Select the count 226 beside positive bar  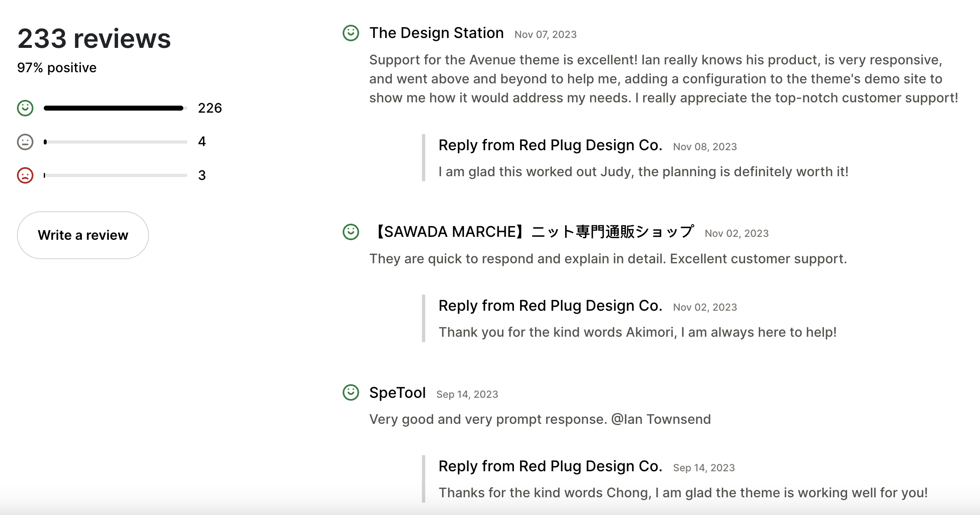[x=210, y=107]
